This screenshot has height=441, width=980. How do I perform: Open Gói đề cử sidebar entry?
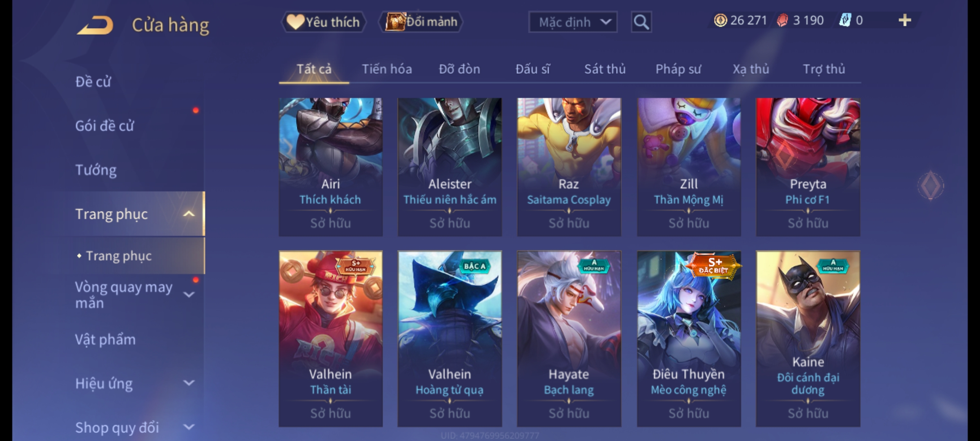105,126
